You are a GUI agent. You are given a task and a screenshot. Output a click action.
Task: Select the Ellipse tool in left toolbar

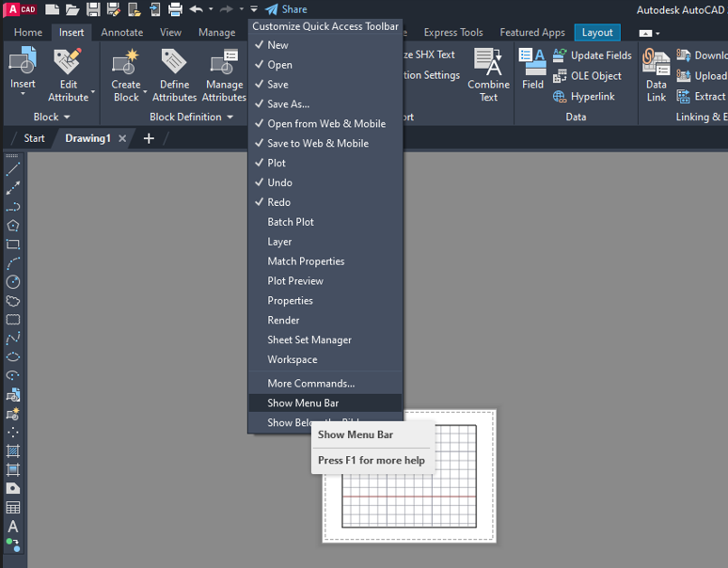point(13,356)
